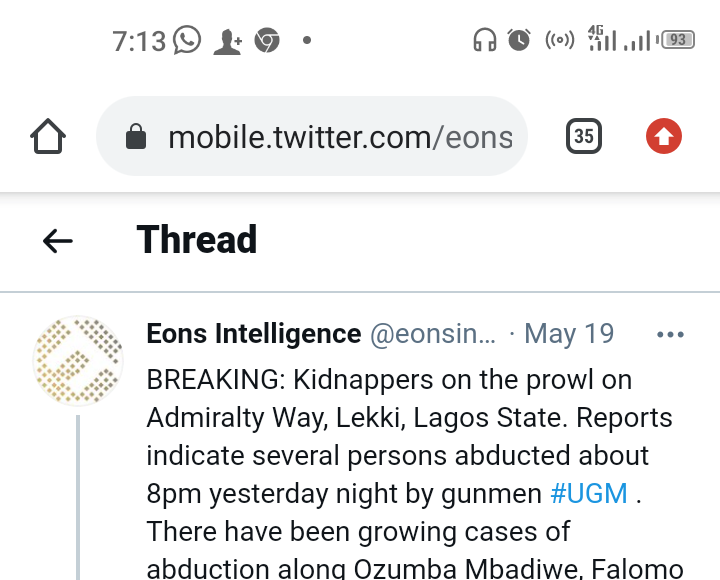Screen dimensions: 720x580
Task: Tap the hotspot status icon
Action: 559,41
